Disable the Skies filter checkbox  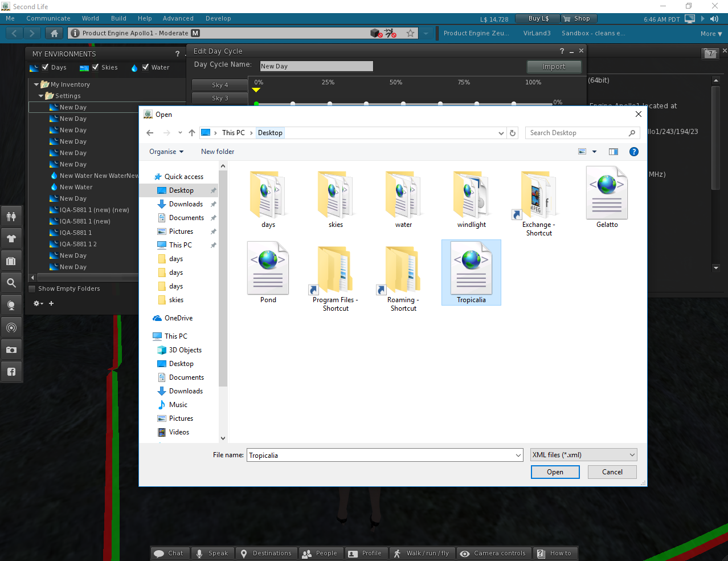click(x=95, y=67)
